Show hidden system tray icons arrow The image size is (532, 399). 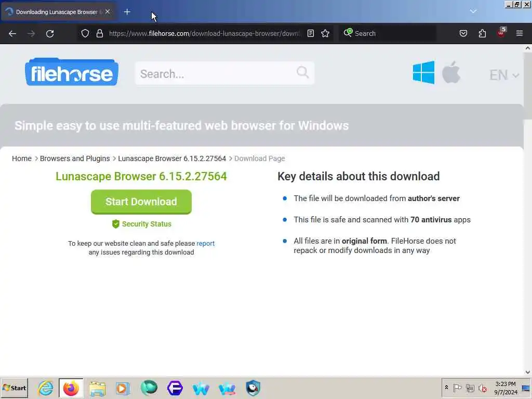click(446, 388)
